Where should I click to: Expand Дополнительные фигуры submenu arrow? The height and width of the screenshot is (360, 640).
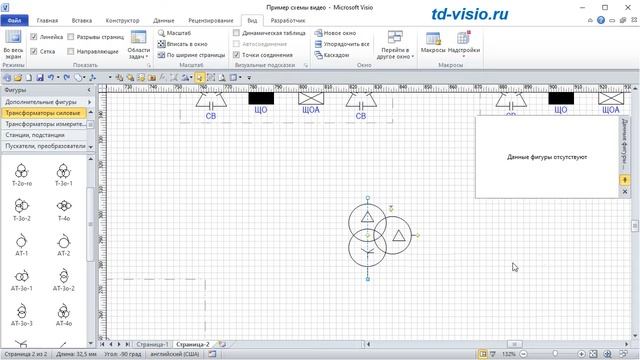(x=89, y=102)
